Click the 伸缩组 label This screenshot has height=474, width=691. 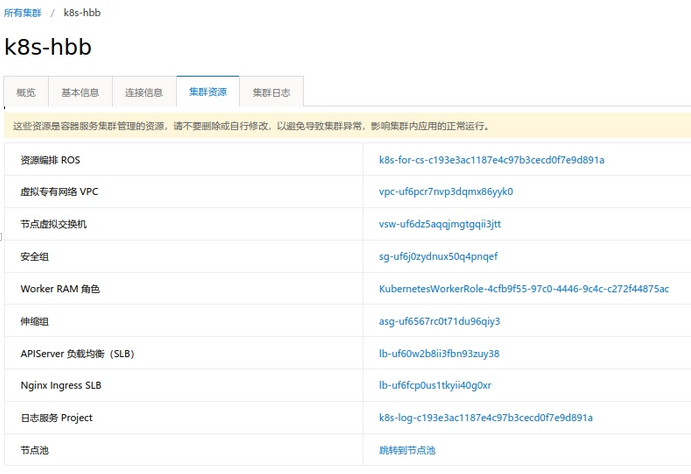(34, 321)
